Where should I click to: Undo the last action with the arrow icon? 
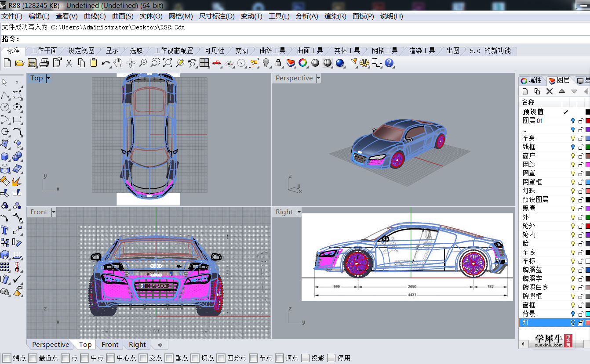click(106, 63)
